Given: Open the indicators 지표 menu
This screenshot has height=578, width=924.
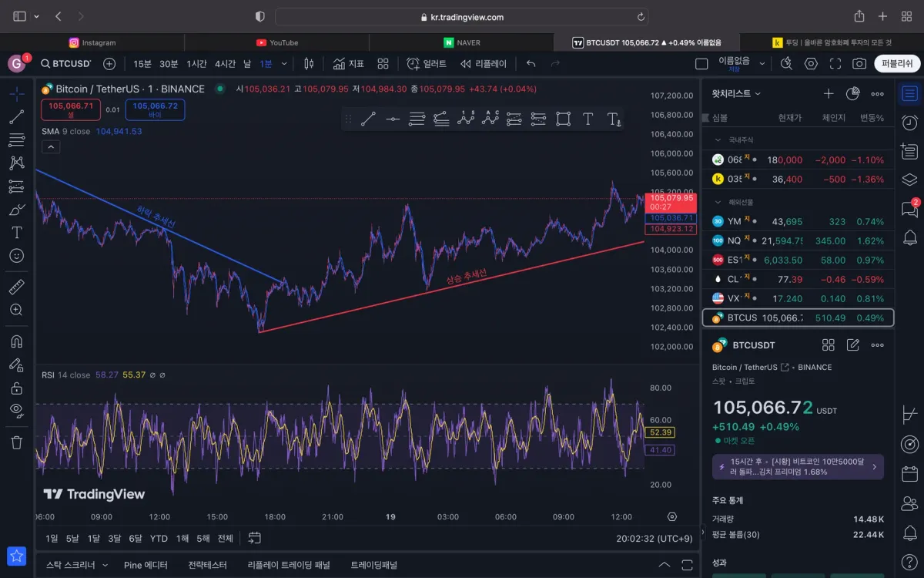Looking at the screenshot, I should coord(348,64).
